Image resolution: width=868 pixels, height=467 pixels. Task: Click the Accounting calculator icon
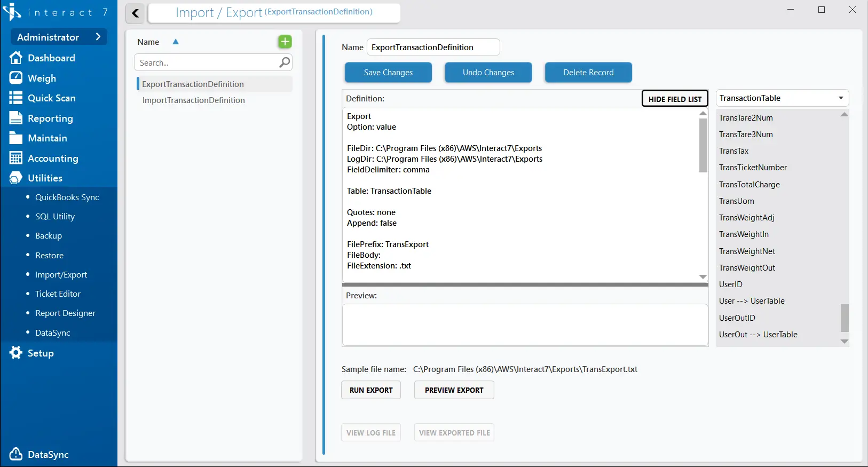click(x=16, y=158)
